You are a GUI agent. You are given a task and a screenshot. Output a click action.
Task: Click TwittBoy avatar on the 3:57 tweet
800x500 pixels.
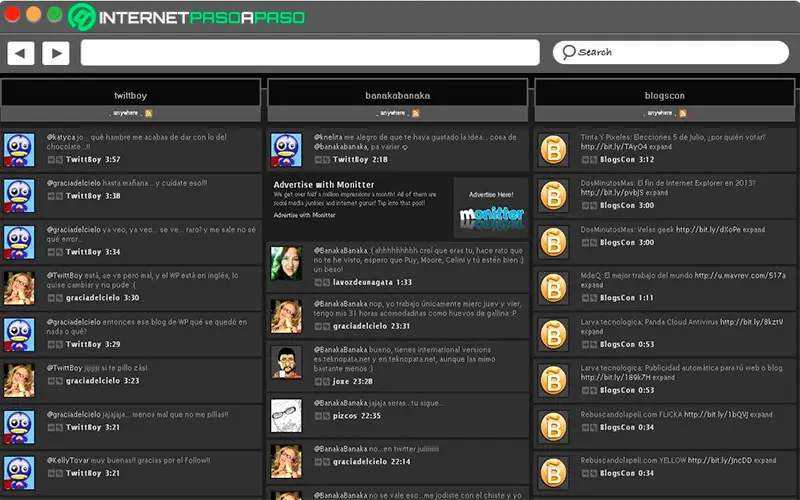pos(19,149)
